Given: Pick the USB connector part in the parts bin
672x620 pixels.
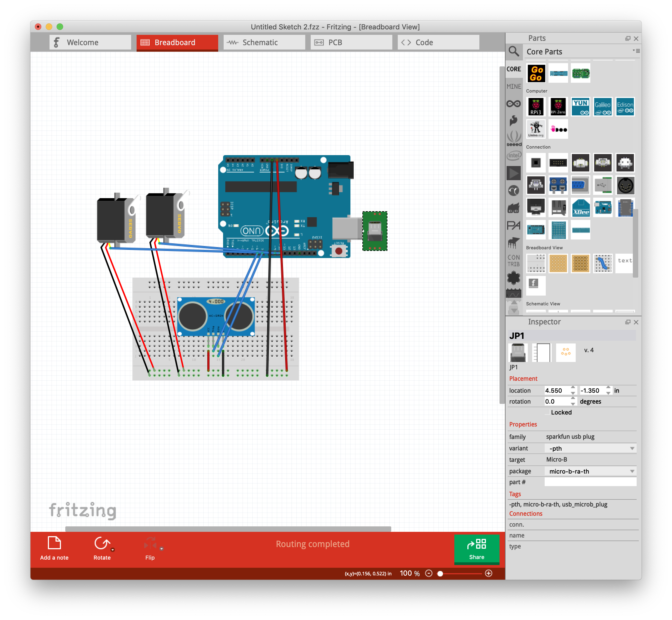Looking at the screenshot, I should click(603, 185).
